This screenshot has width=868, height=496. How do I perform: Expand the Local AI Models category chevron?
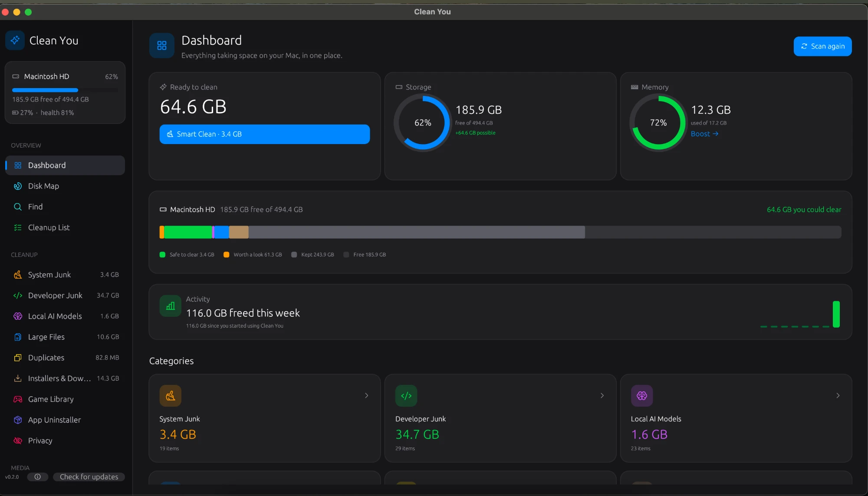pos(838,396)
